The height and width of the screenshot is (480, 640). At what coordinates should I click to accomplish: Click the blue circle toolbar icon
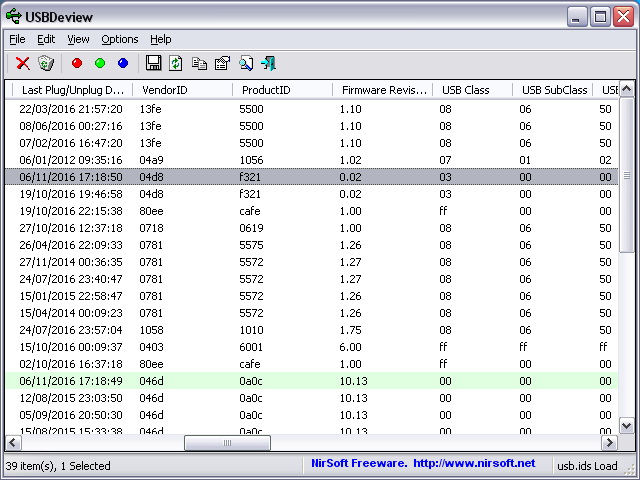coord(123,63)
